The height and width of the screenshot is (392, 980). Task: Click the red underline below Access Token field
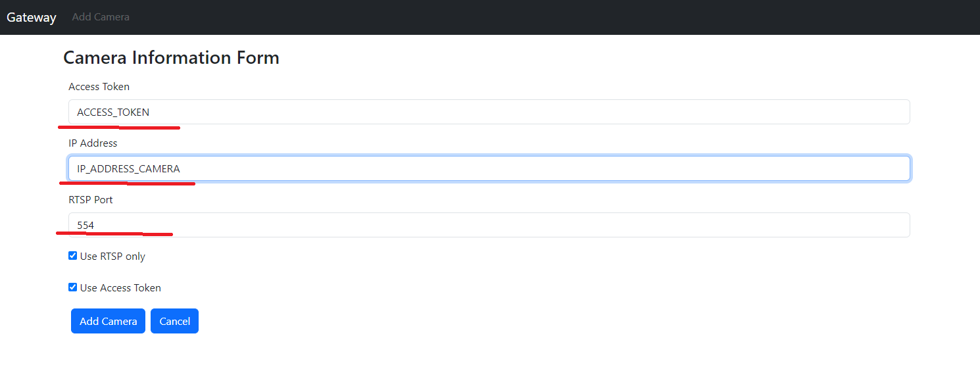(118, 127)
